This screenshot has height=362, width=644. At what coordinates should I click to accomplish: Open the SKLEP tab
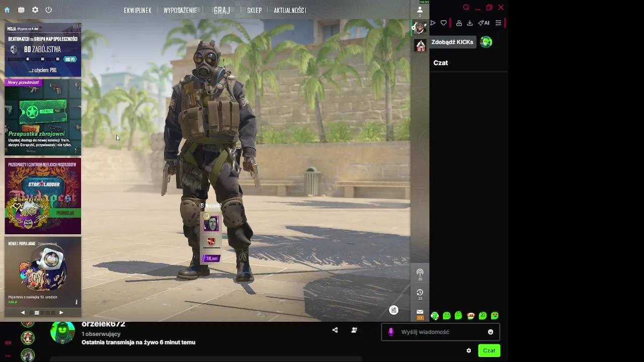(254, 11)
